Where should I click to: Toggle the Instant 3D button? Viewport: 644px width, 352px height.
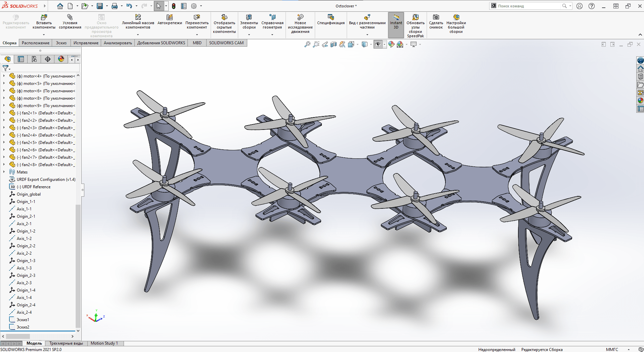[396, 22]
